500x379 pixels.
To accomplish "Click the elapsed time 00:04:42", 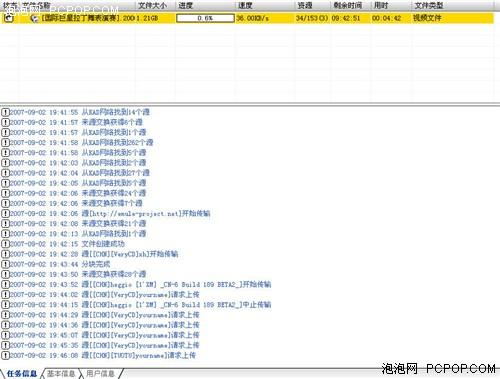I will point(387,18).
